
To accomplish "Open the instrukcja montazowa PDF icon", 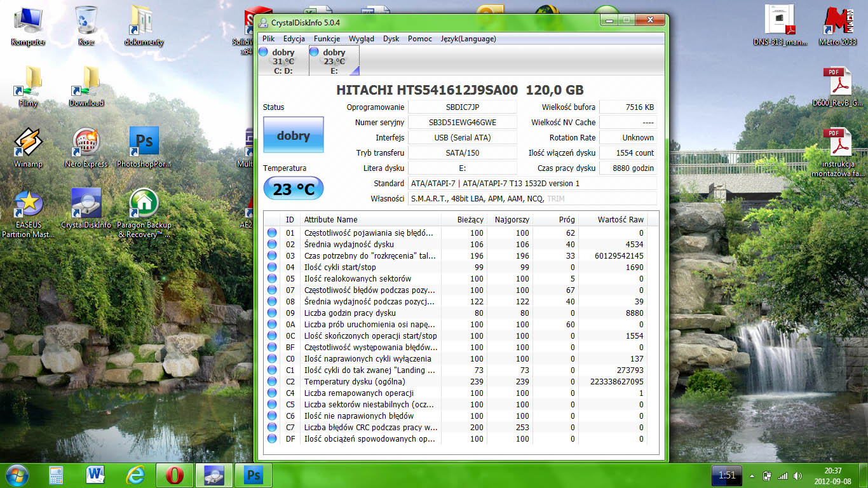I will [x=838, y=152].
